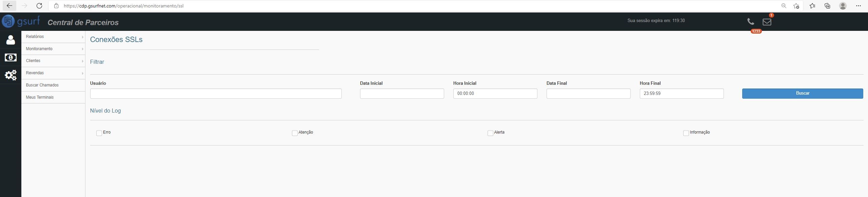Image resolution: width=868 pixels, height=197 pixels.
Task: Click the gsurf logo
Action: tap(21, 21)
